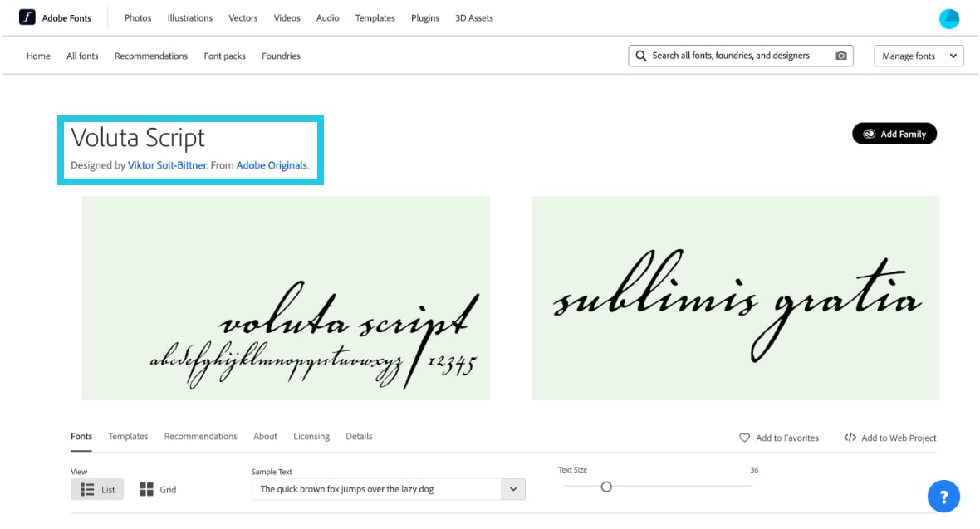The width and height of the screenshot is (980, 529).
Task: Go to Vectors section
Action: [243, 18]
